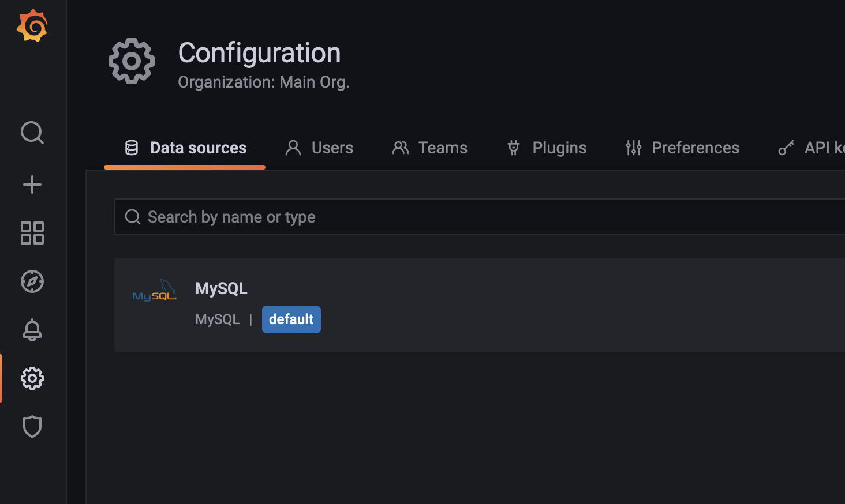The height and width of the screenshot is (504, 845).
Task: Click the Configuration gear icon
Action: coord(32,378)
